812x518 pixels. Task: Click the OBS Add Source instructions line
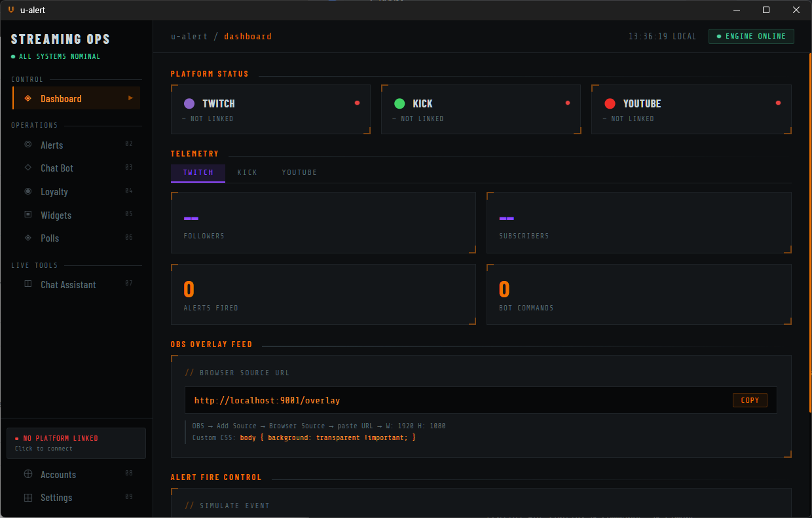coord(319,426)
